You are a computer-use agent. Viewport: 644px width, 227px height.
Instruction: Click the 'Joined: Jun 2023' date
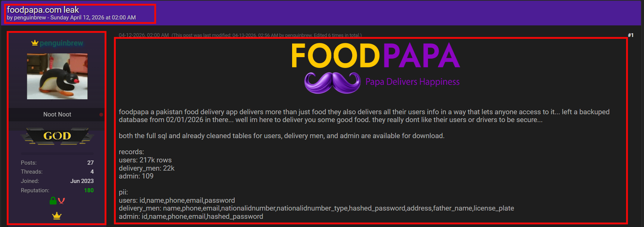coord(82,181)
